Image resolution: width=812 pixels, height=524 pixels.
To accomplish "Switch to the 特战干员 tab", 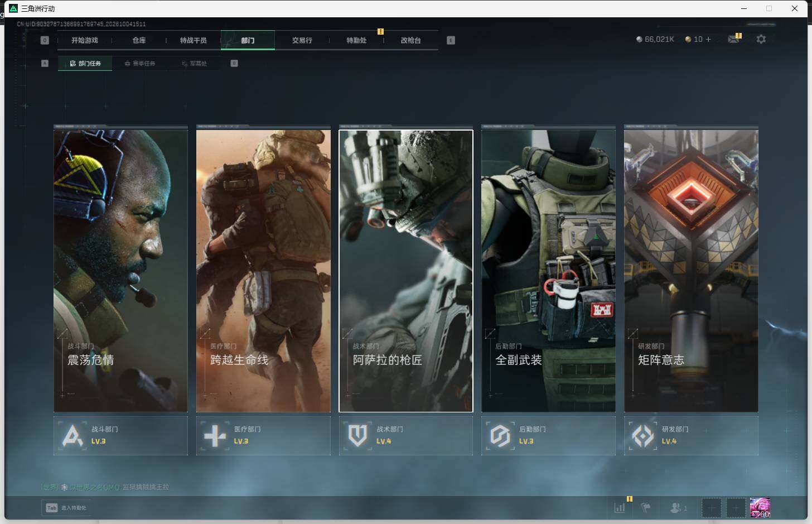I will point(194,40).
